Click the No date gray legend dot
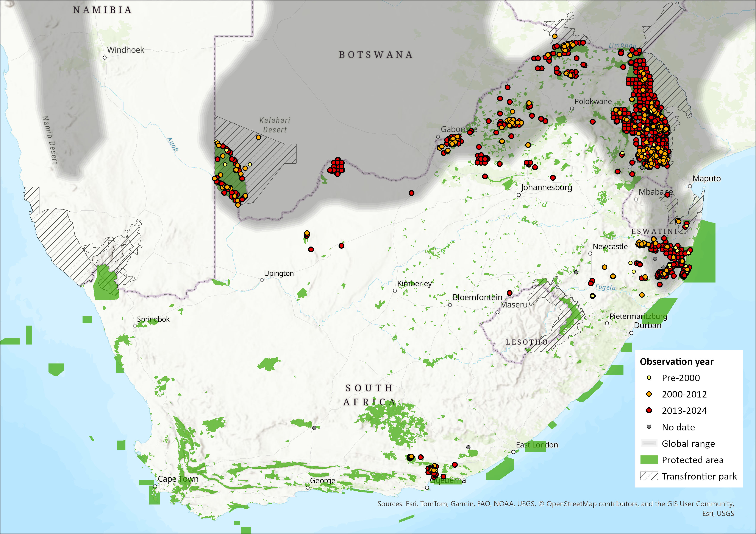This screenshot has width=756, height=534. point(649,427)
